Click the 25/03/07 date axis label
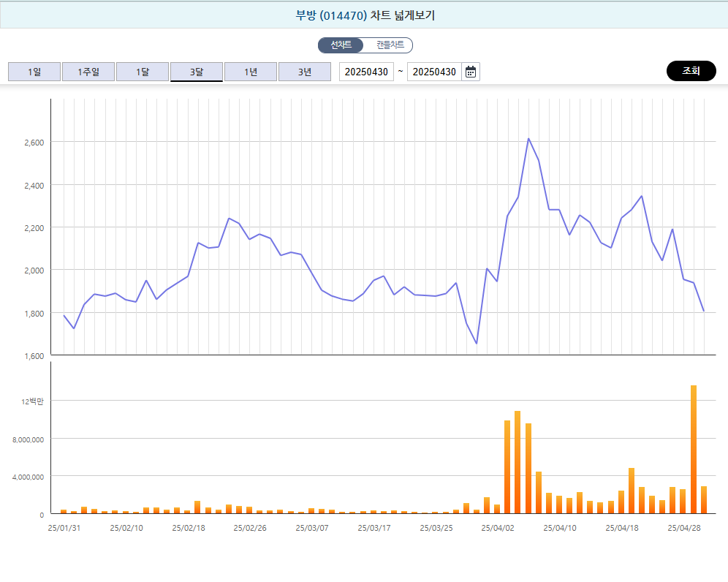This screenshot has width=728, height=582. (312, 528)
